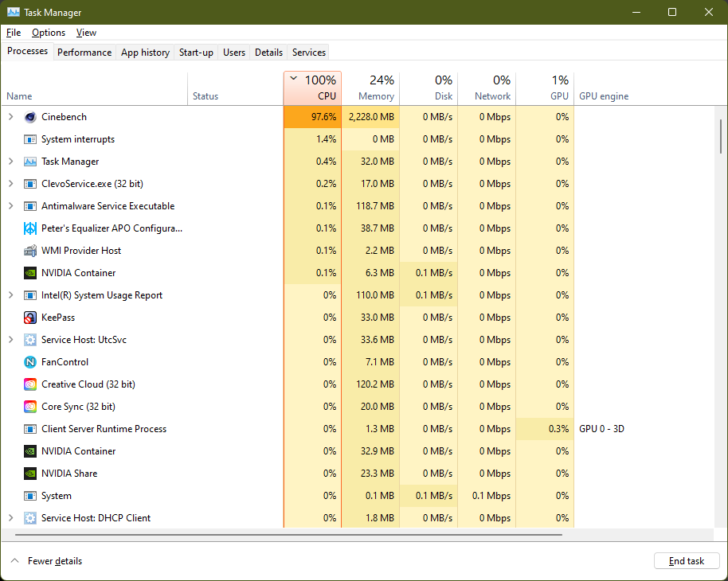Viewport: 728px width, 581px height.
Task: Click the NVIDIA Share icon
Action: tap(30, 474)
